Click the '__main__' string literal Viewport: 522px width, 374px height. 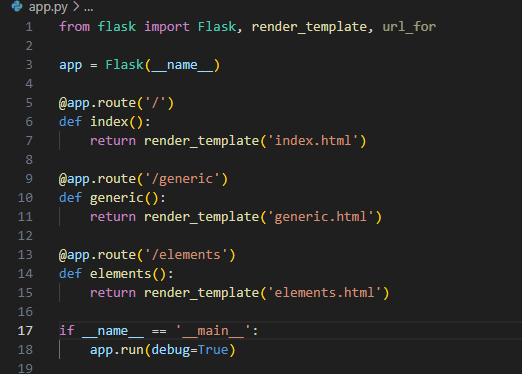213,331
